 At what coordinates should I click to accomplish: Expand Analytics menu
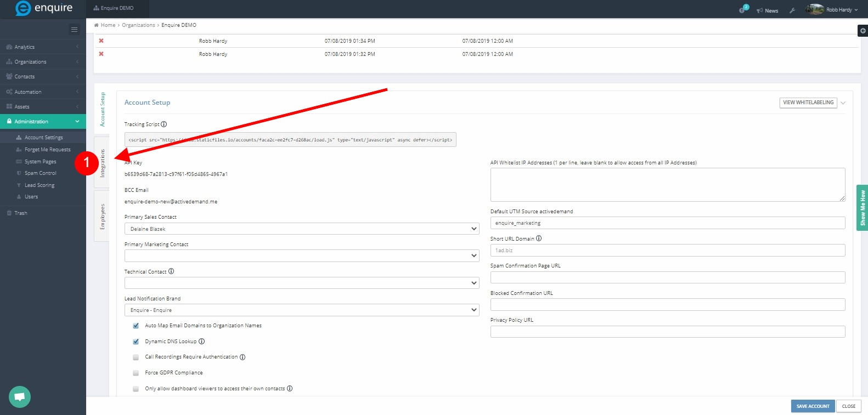coord(43,47)
